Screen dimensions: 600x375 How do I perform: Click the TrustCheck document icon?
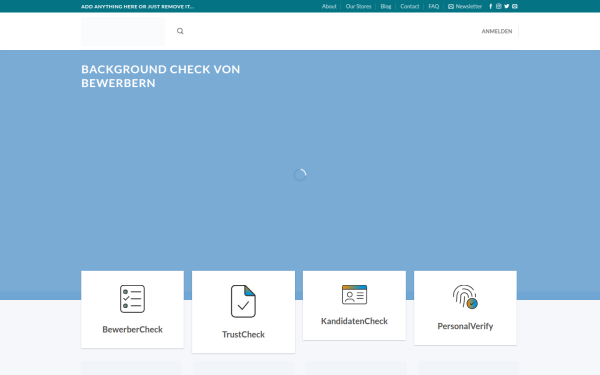pos(243,301)
